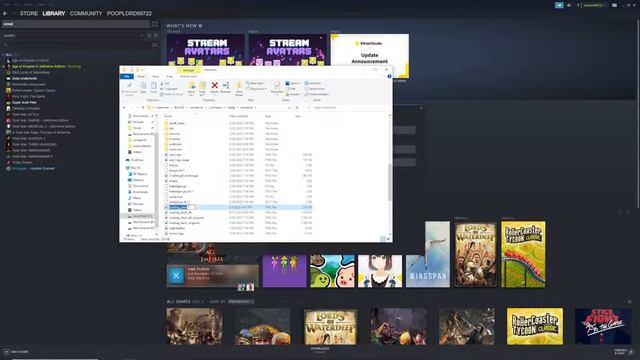Select Age of Empires IV Definitive Edition - Running

point(46,66)
